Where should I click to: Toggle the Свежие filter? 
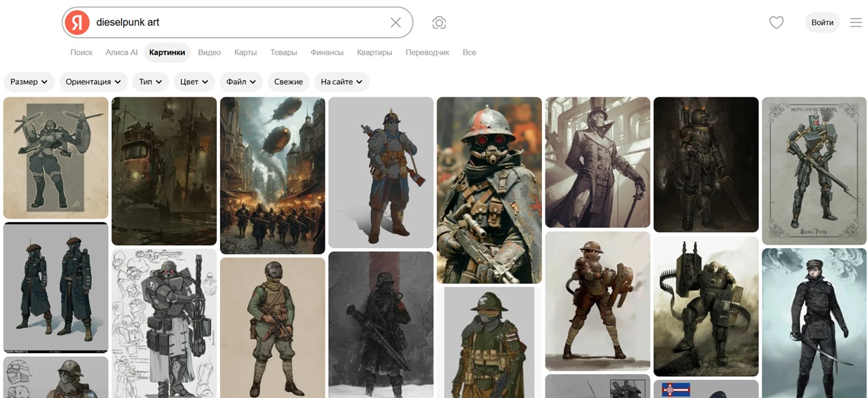[x=288, y=82]
